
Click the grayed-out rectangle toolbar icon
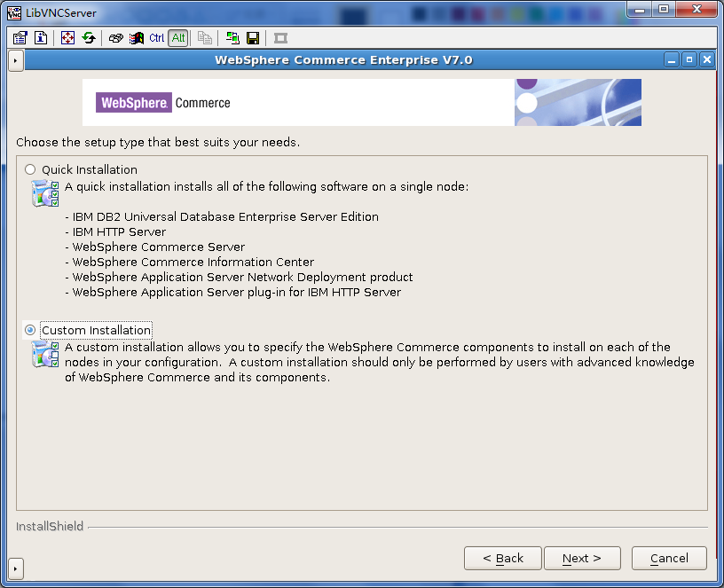click(280, 38)
